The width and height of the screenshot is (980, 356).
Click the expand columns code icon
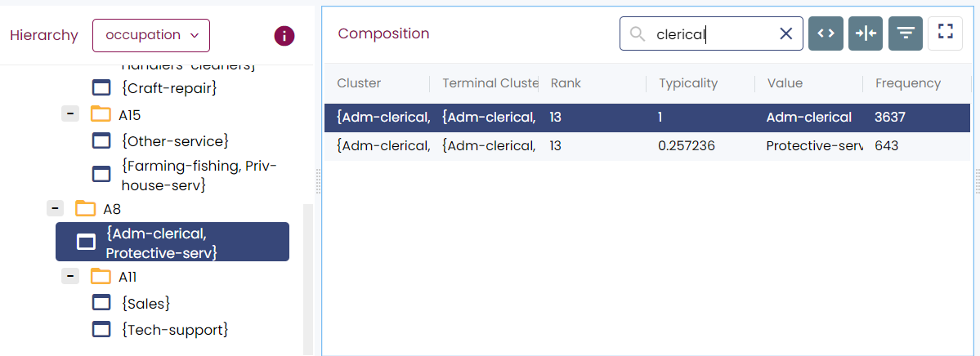pyautogui.click(x=826, y=33)
